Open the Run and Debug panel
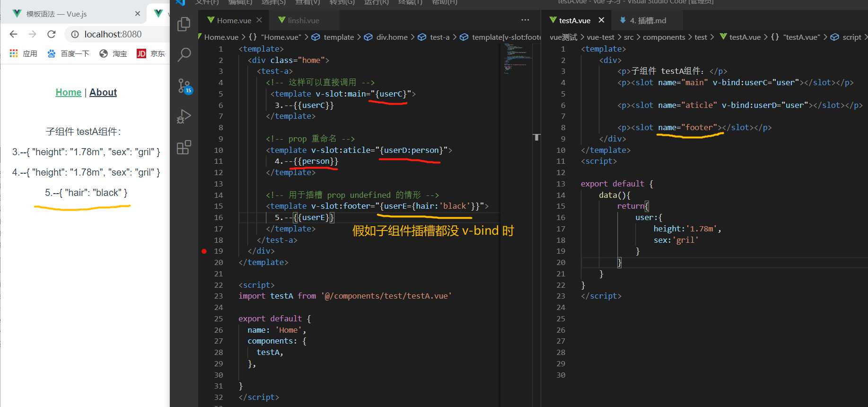The width and height of the screenshot is (868, 407). (184, 116)
